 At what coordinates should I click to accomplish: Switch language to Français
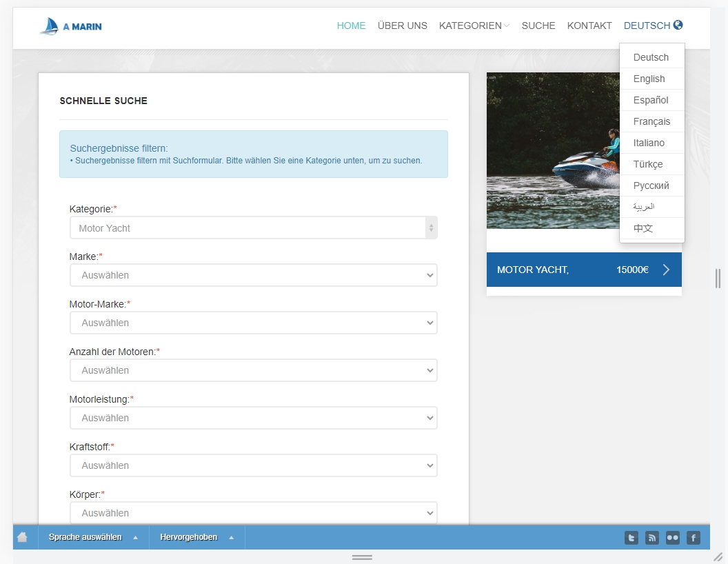pos(652,121)
